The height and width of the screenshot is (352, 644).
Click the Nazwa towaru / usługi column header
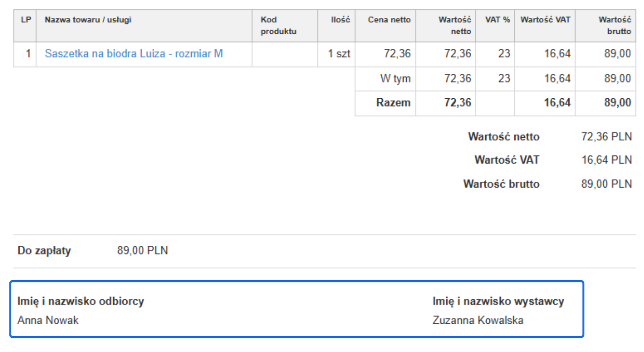pyautogui.click(x=88, y=20)
